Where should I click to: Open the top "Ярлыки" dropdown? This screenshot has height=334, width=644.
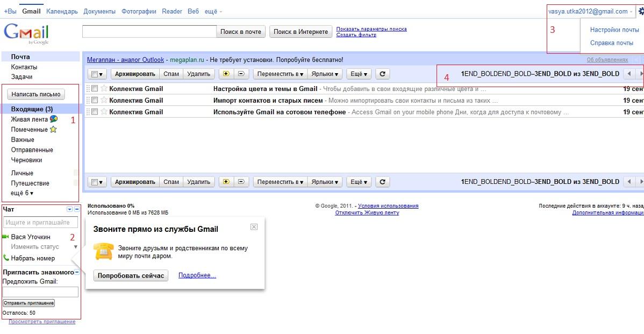pyautogui.click(x=325, y=74)
